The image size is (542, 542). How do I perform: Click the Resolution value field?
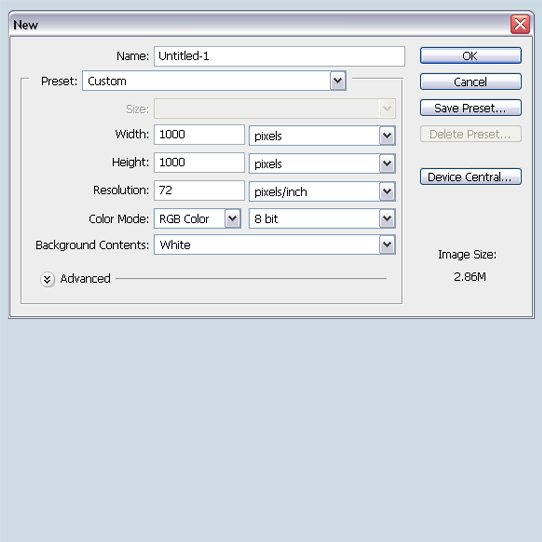[x=199, y=190]
